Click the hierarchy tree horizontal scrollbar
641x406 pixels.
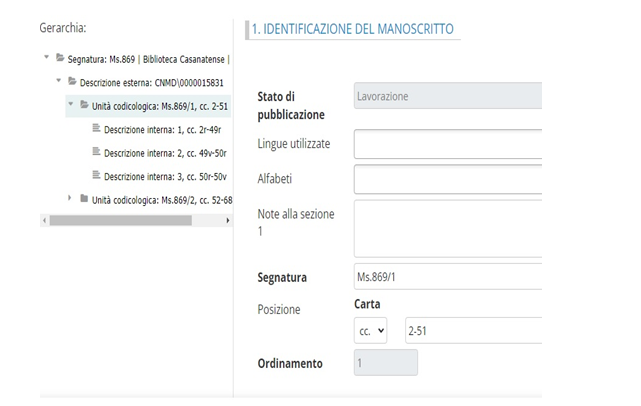click(x=120, y=220)
